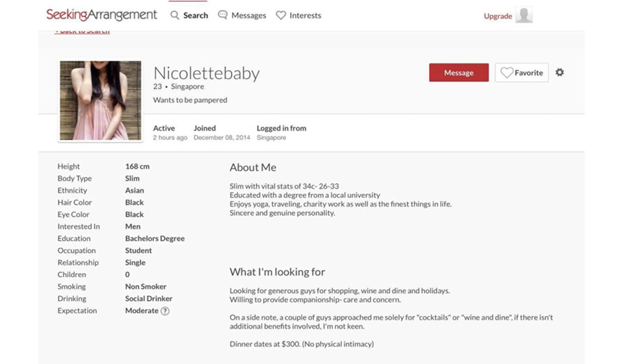Enlarge the profile photo thumbnail
Screen dimensions: 623x364
click(x=100, y=101)
